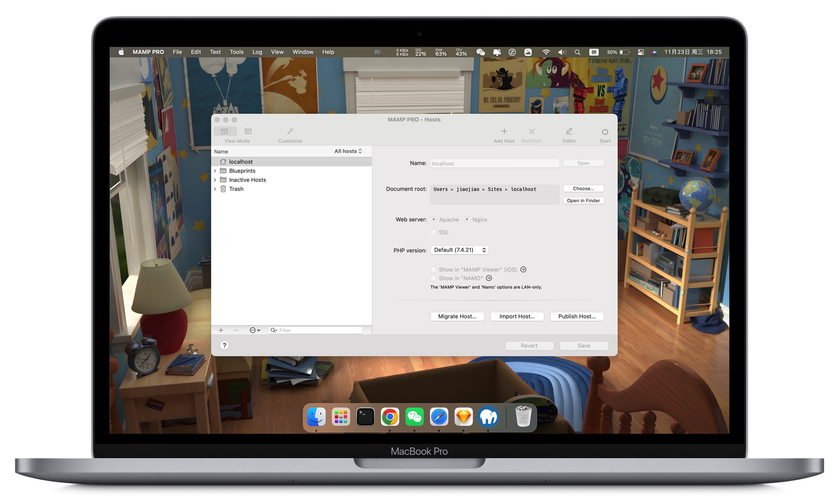Click the Spotlight search icon in menu bar
The height and width of the screenshot is (504, 840).
577,52
